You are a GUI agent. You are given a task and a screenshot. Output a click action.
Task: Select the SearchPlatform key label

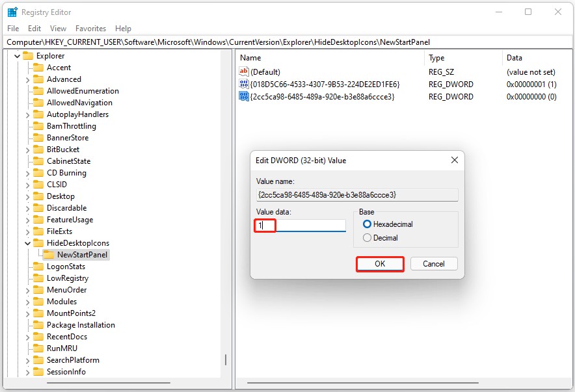click(73, 360)
